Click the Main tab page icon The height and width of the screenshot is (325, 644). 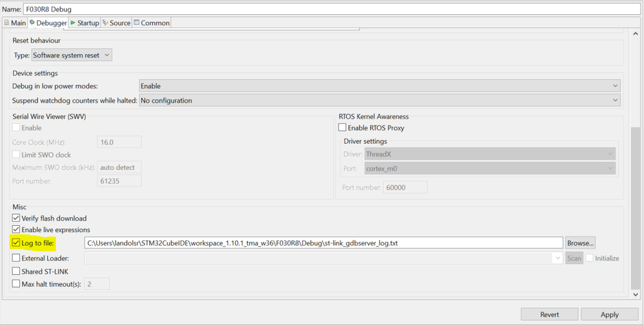click(x=6, y=23)
